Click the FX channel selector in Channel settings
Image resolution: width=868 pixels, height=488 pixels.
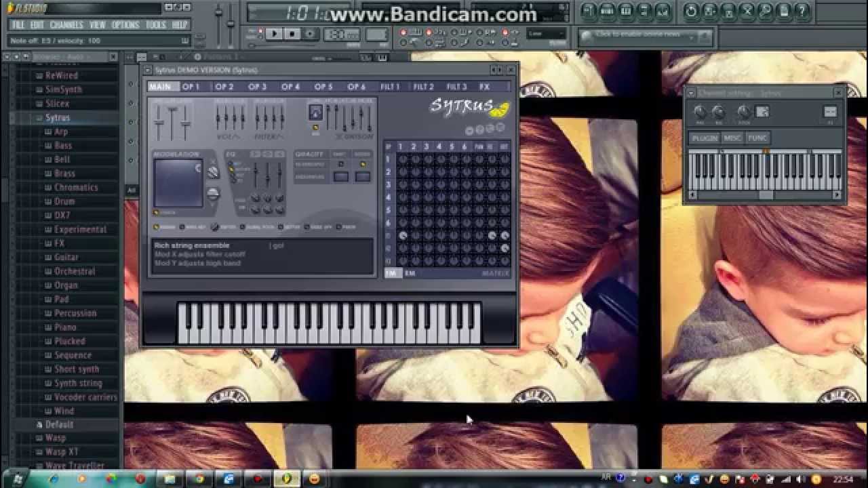[x=831, y=112]
